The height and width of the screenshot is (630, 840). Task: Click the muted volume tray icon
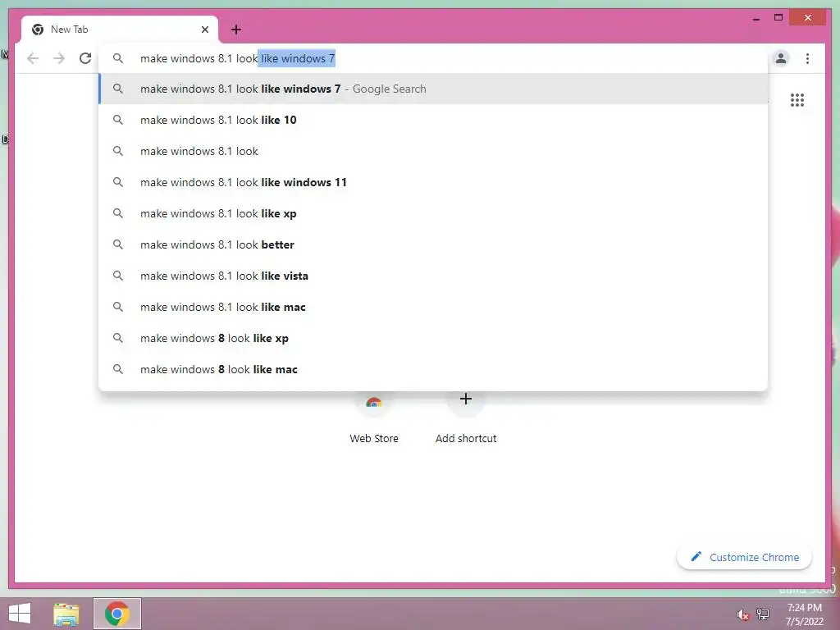(742, 615)
